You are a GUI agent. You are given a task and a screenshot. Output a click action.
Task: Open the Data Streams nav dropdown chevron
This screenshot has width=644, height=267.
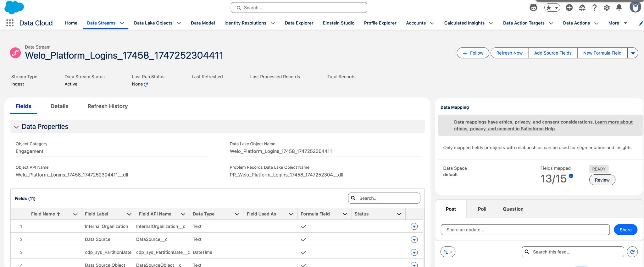tap(122, 23)
